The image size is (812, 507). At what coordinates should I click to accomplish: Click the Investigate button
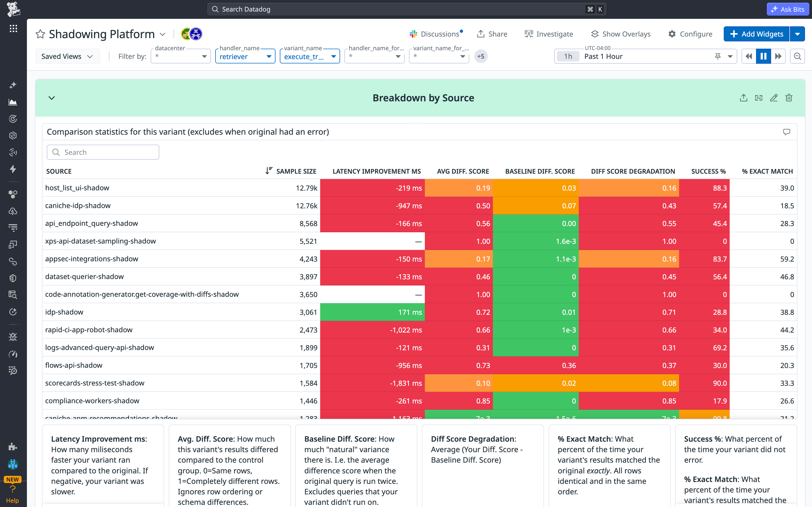coord(549,34)
